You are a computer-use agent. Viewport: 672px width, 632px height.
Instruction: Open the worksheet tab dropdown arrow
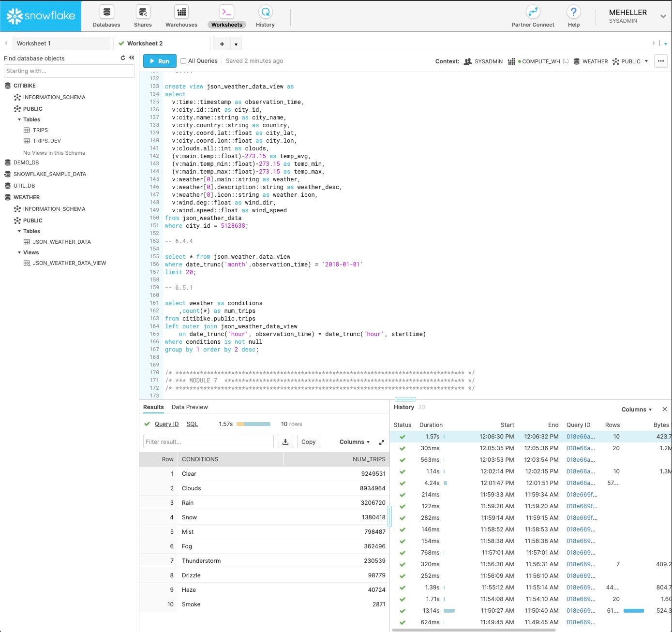coord(236,44)
